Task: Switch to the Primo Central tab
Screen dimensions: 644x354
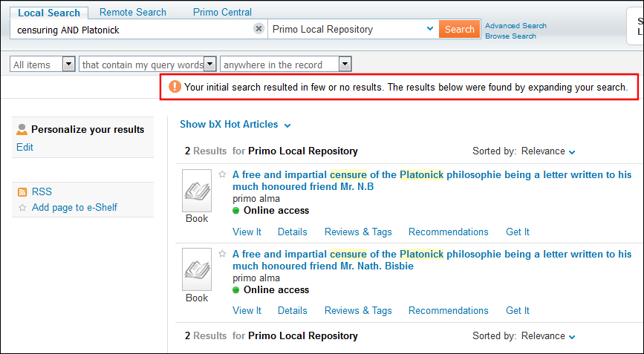Action: tap(222, 12)
